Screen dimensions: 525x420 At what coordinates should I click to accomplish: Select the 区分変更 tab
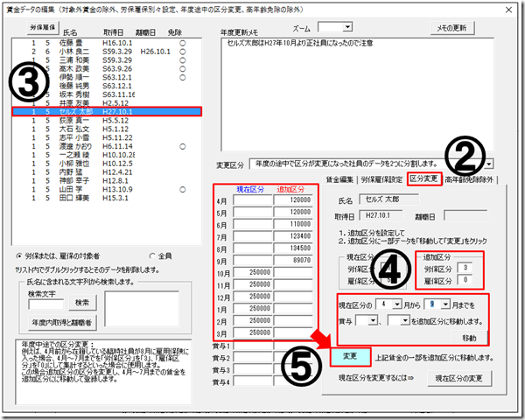425,178
